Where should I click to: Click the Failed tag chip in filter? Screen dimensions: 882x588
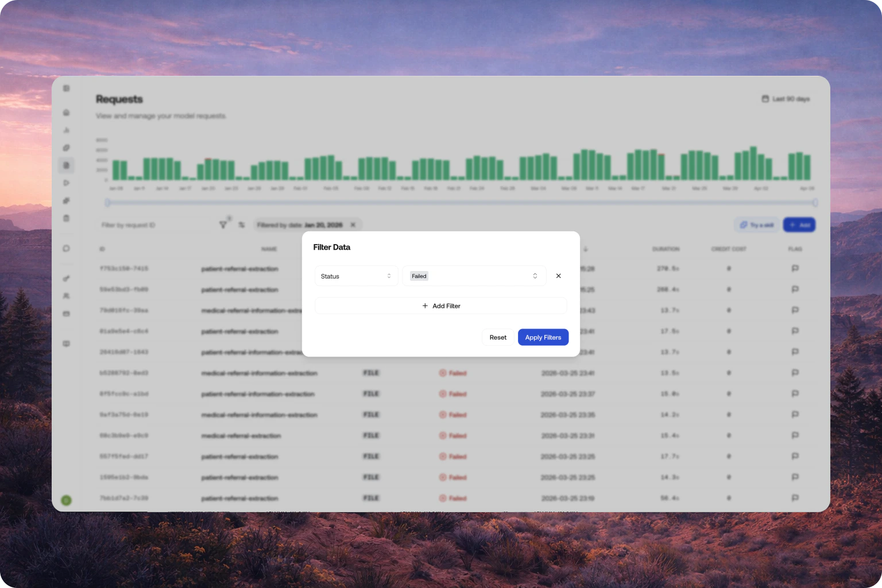(419, 276)
